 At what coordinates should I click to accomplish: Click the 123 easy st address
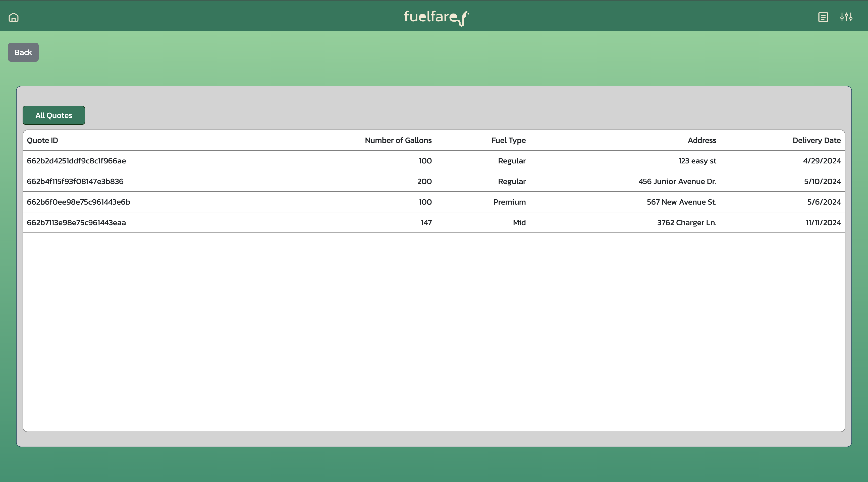coord(697,161)
